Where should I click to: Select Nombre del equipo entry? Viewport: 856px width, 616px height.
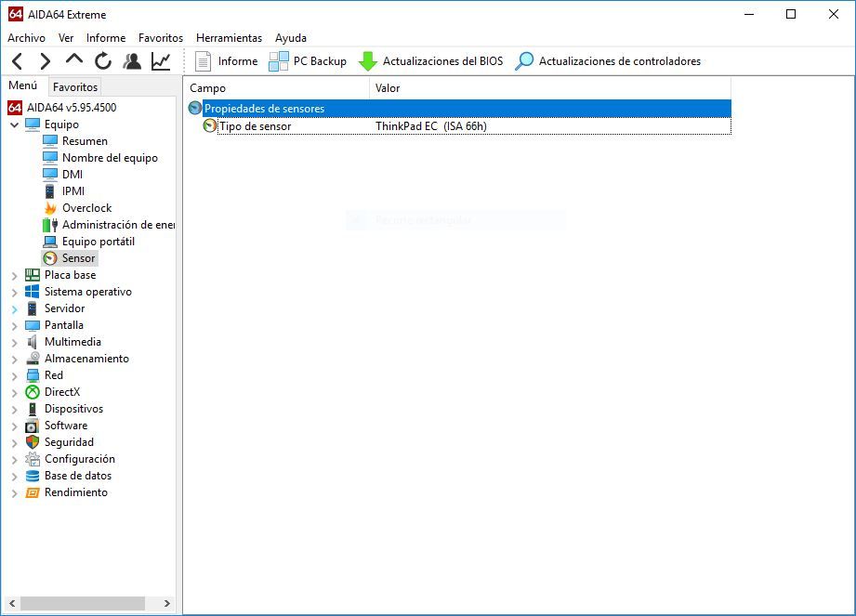(x=110, y=158)
